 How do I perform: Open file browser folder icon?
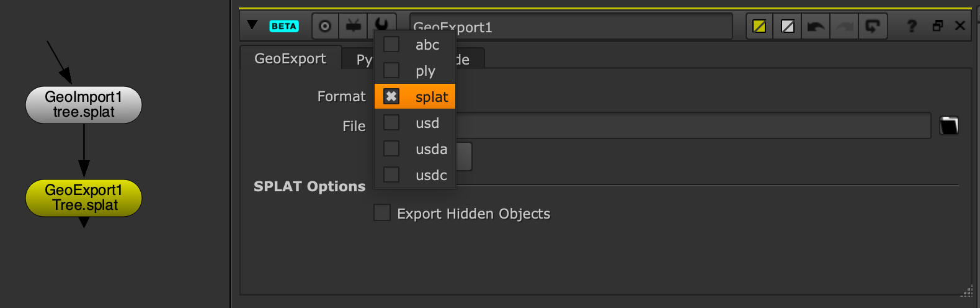click(949, 125)
